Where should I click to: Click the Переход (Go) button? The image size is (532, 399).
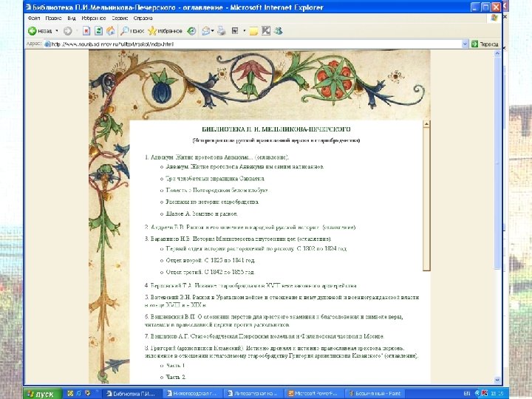(x=485, y=44)
